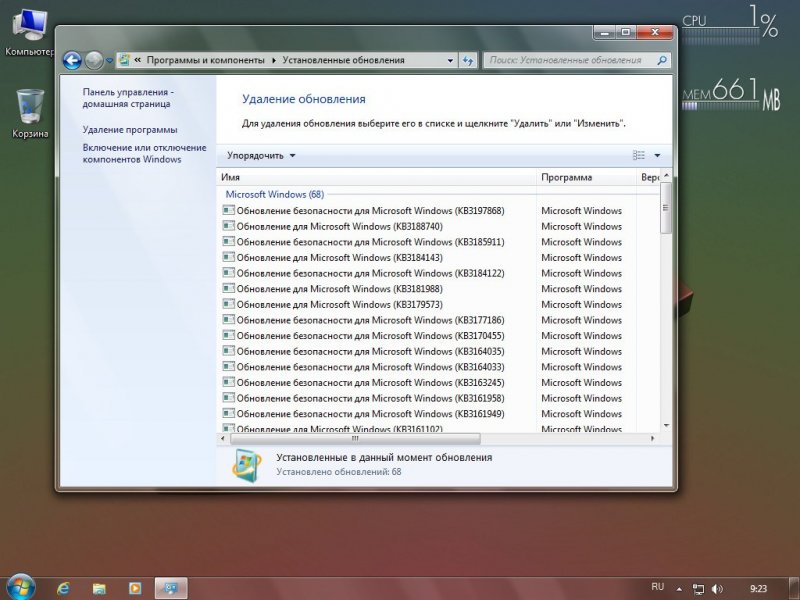
Task: Expand the arrow after 'Программы и компоненты' breadcrumb
Action: coord(273,60)
